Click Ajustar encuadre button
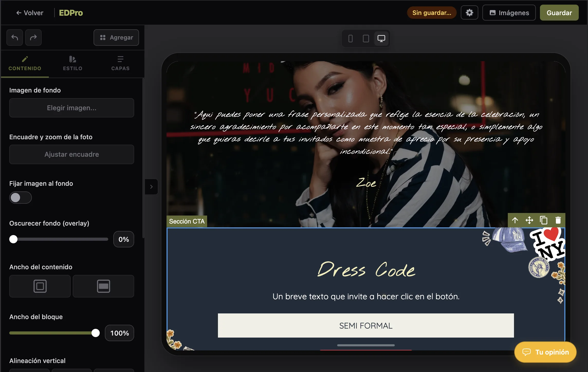The width and height of the screenshot is (588, 372). [x=72, y=154]
